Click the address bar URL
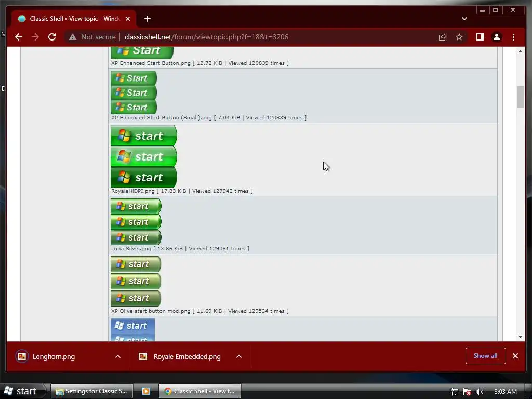 [x=206, y=37]
